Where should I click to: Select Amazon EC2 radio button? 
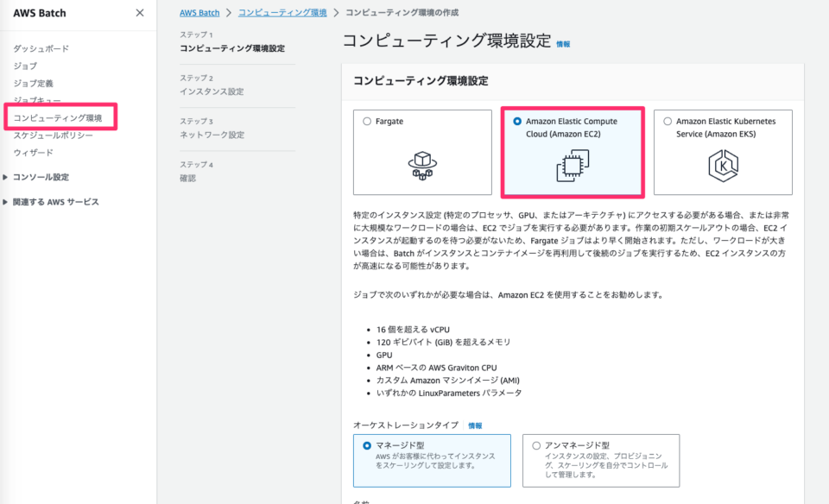point(517,122)
